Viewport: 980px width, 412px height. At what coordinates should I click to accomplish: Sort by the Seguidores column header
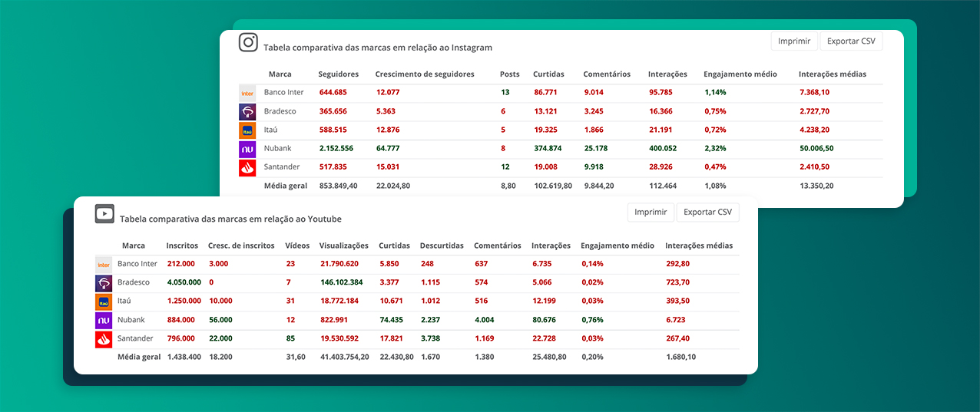(339, 74)
